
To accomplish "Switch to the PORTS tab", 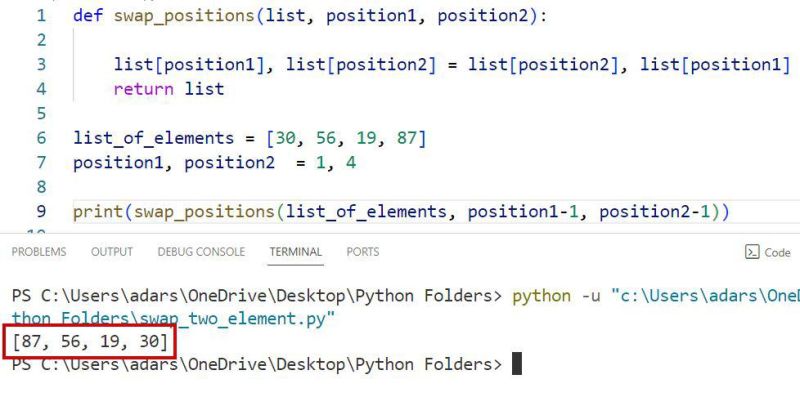I will pos(363,252).
